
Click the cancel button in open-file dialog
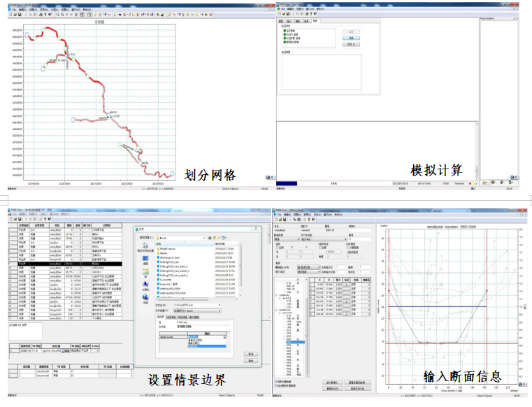(250, 362)
